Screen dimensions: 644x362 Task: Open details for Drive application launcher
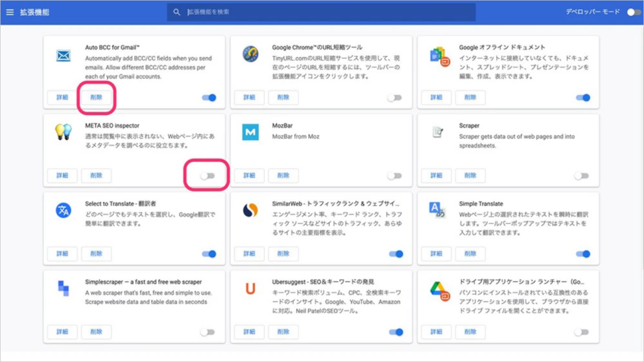[x=436, y=332]
